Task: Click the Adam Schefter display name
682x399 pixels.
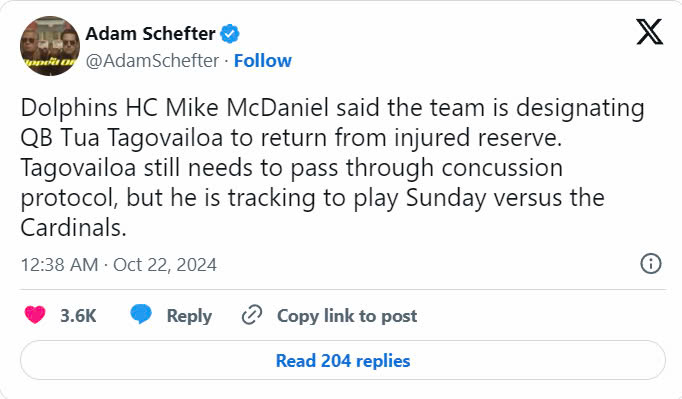Action: [150, 34]
